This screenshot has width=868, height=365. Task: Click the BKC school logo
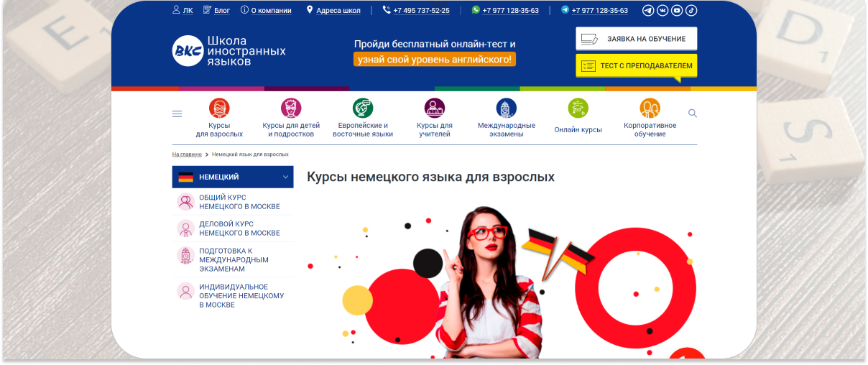tap(188, 51)
